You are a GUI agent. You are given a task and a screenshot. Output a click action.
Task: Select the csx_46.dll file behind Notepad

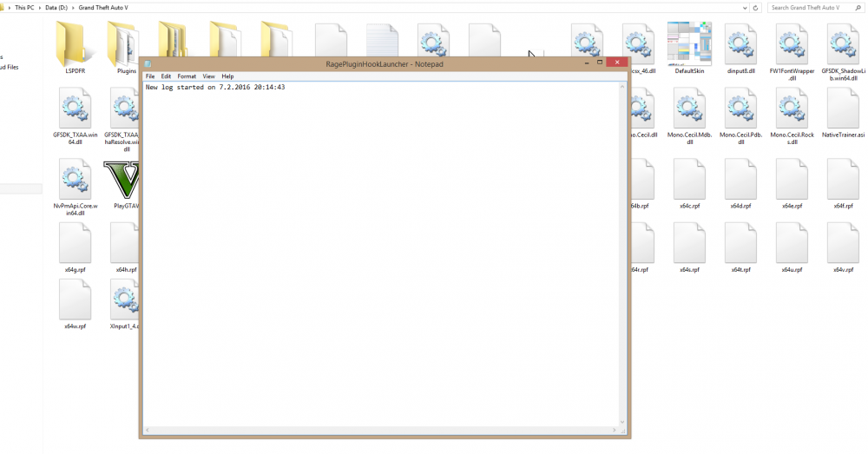(x=642, y=48)
